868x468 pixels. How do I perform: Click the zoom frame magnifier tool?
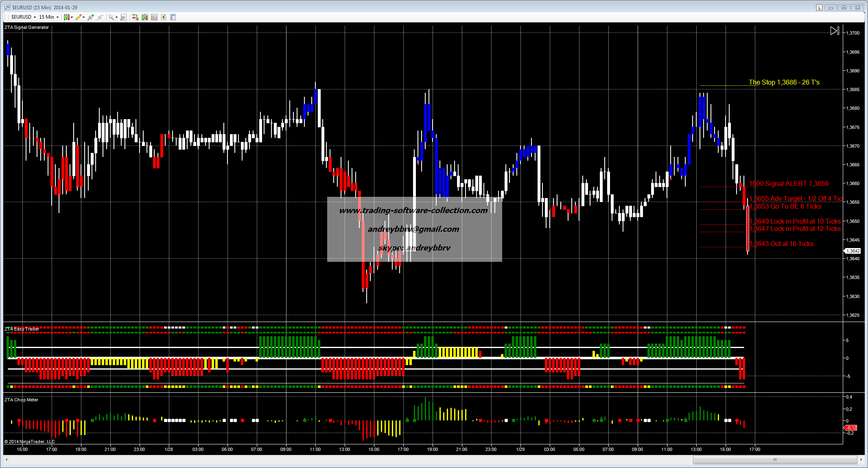click(123, 17)
